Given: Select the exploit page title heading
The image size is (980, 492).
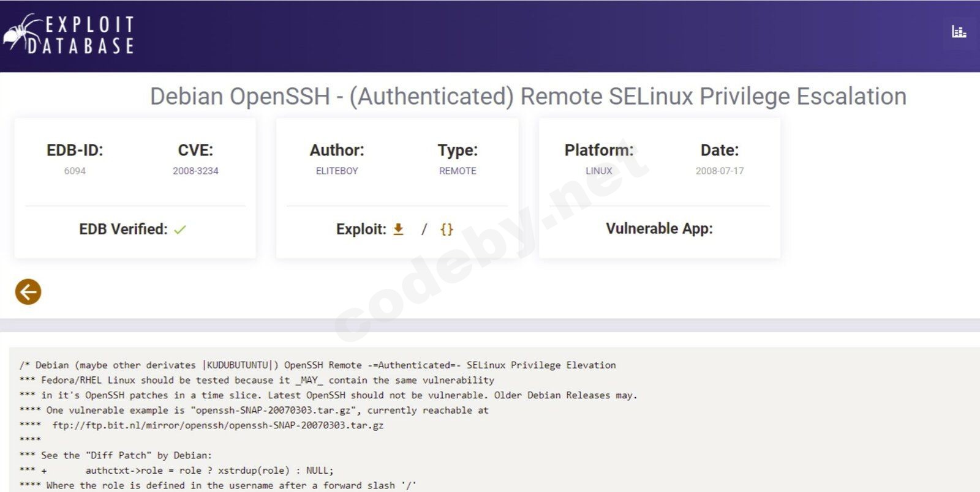Looking at the screenshot, I should coord(528,96).
